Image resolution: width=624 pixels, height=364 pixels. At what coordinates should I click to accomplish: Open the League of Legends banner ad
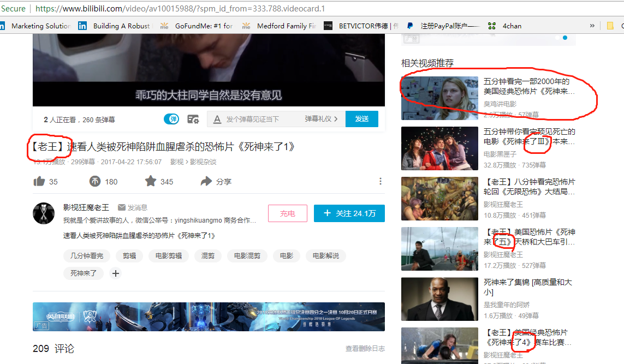(209, 317)
